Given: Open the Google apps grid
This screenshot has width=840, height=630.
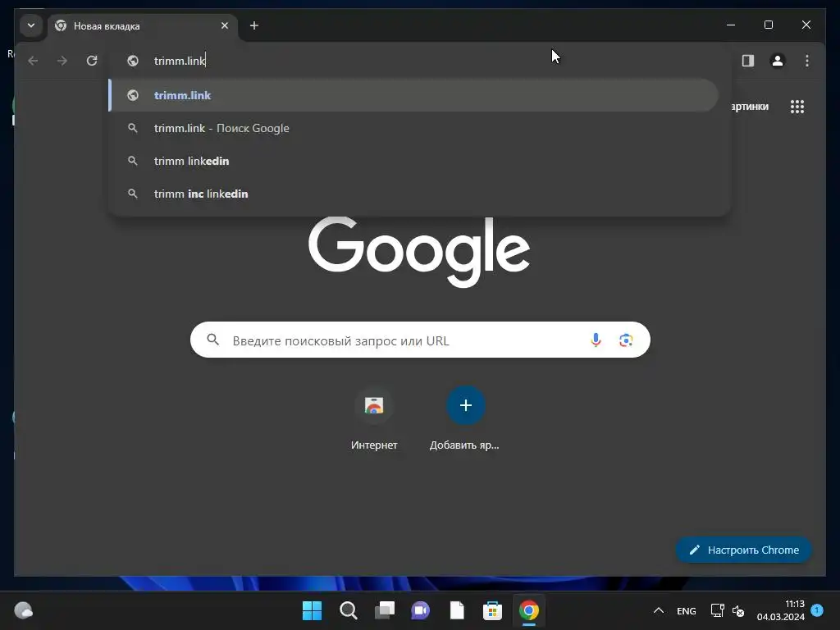Looking at the screenshot, I should 797,107.
